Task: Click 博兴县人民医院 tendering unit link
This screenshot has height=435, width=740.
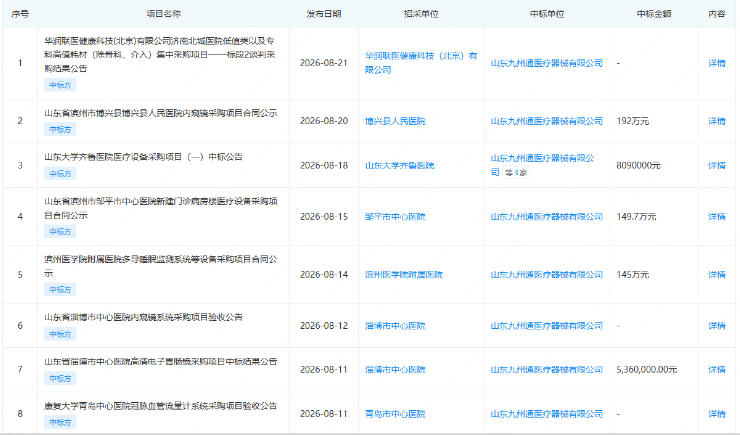Action: (x=395, y=121)
